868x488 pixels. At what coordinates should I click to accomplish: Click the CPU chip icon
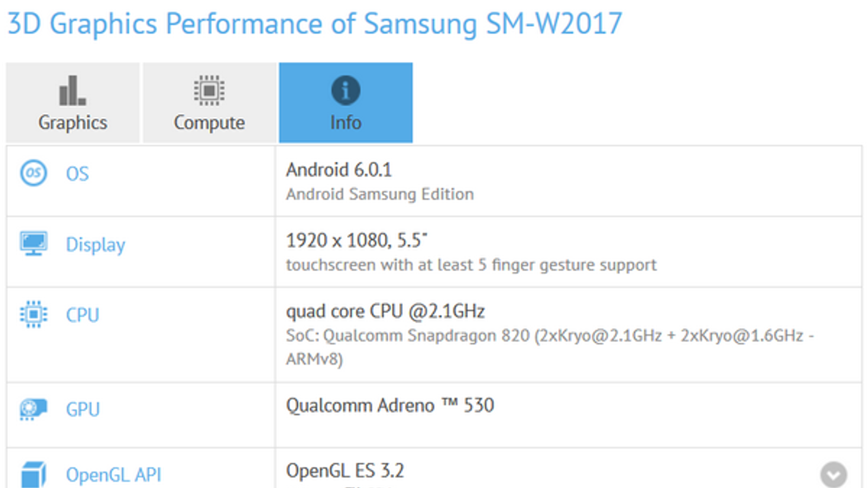click(34, 314)
